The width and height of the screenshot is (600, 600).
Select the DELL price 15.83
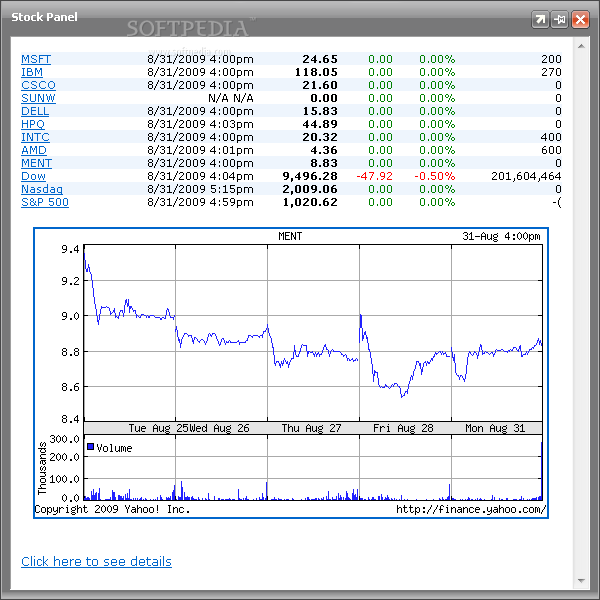point(320,111)
